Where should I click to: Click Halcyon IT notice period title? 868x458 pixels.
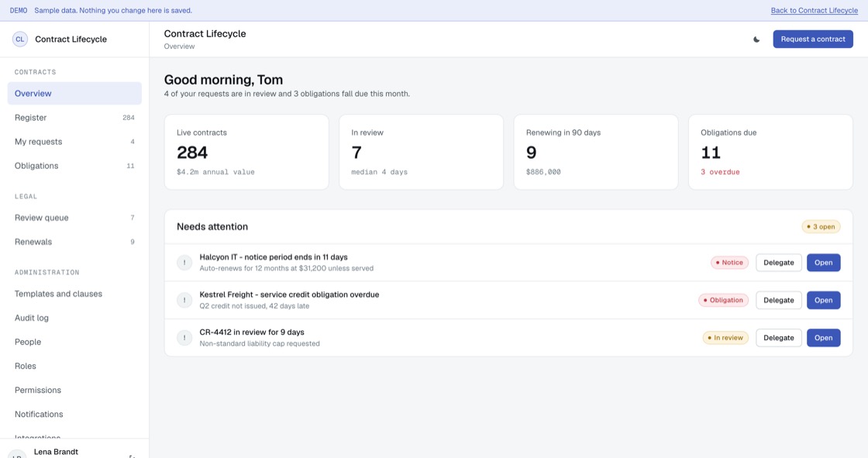(x=274, y=257)
